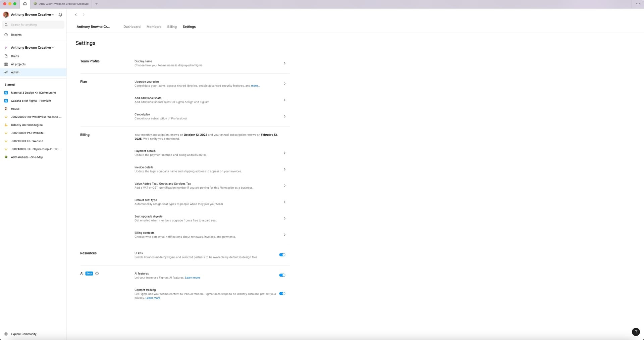Open the account dropdown Anthony Browne Creative

coord(33,15)
